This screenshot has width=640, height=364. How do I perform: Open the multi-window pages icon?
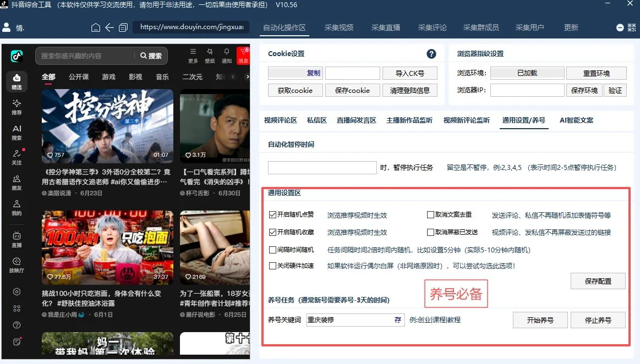(x=123, y=27)
